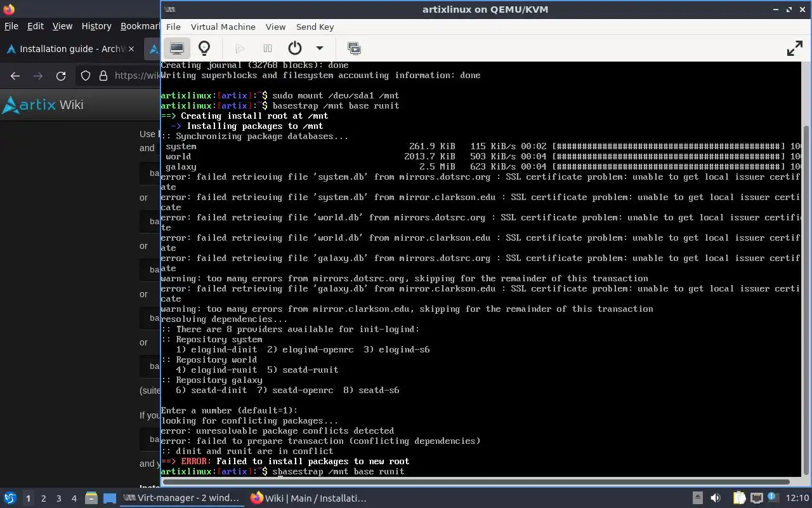The image size is (812, 508).
Task: Switch VM viewer to fullscreen mode
Action: (x=795, y=48)
